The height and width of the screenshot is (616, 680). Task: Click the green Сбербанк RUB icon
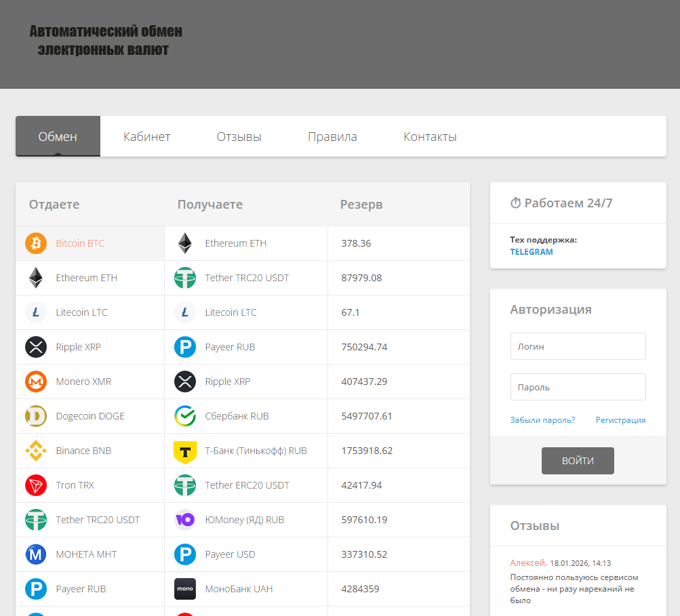[x=185, y=416]
